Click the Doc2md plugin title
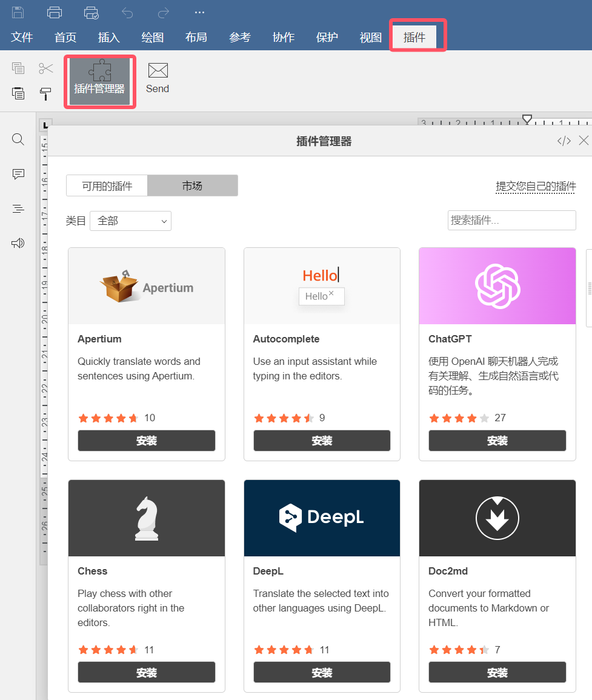Viewport: 592px width, 700px height. [448, 571]
